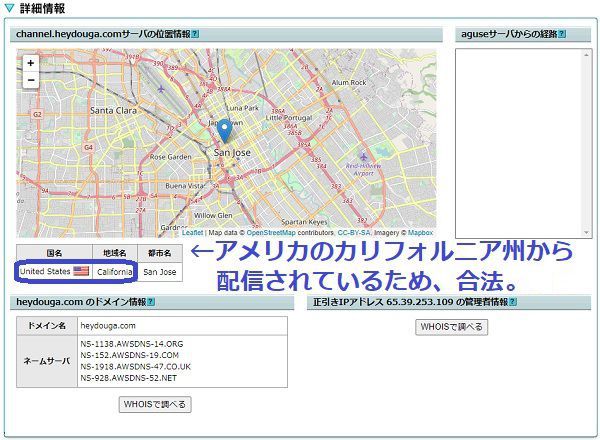Open the Leaflet attribution link
The image size is (600, 440).
[x=193, y=232]
